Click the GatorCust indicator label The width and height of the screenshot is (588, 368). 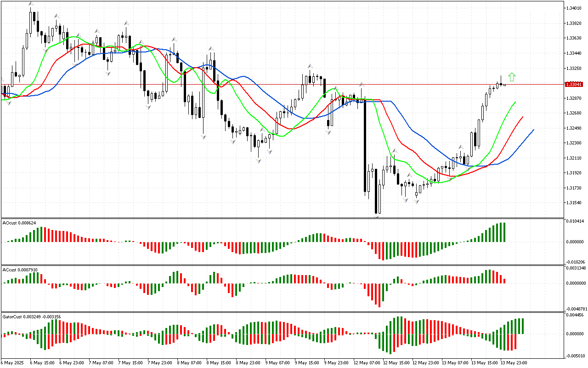point(31,316)
